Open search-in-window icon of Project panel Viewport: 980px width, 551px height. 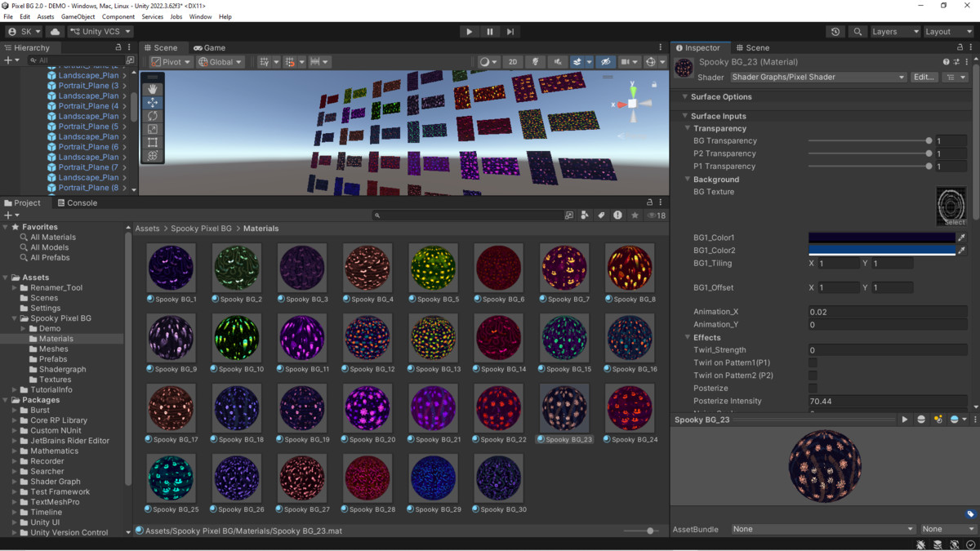tap(569, 216)
